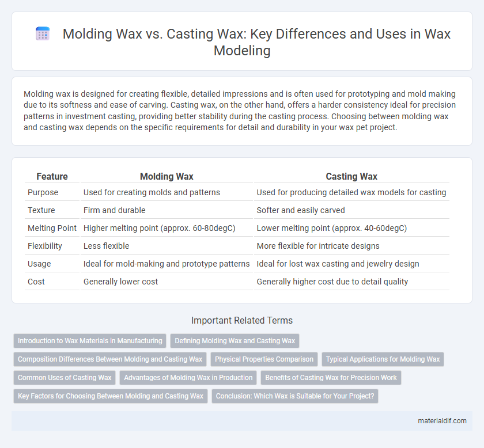
Task: Click 'Higher melting point (approx. 60-80degC)' cell
Action: 159,228
